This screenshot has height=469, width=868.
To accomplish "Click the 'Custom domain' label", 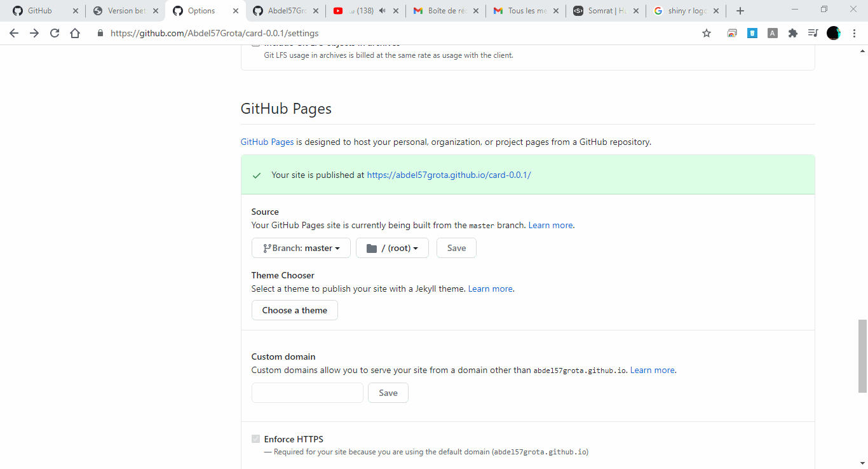I will click(x=283, y=357).
